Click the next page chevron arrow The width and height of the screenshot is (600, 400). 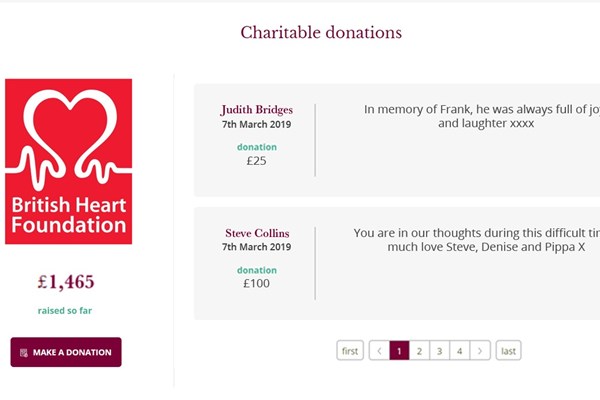481,351
